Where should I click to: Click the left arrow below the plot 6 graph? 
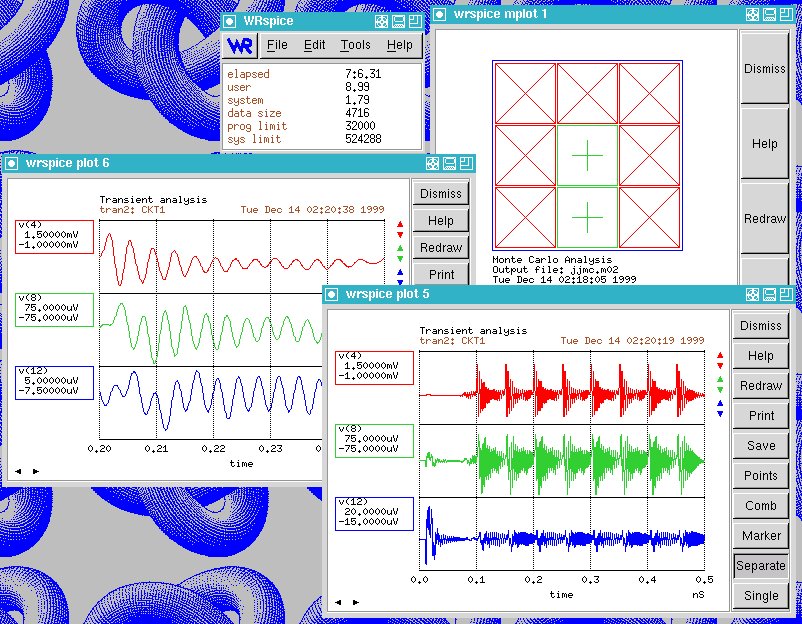18,471
